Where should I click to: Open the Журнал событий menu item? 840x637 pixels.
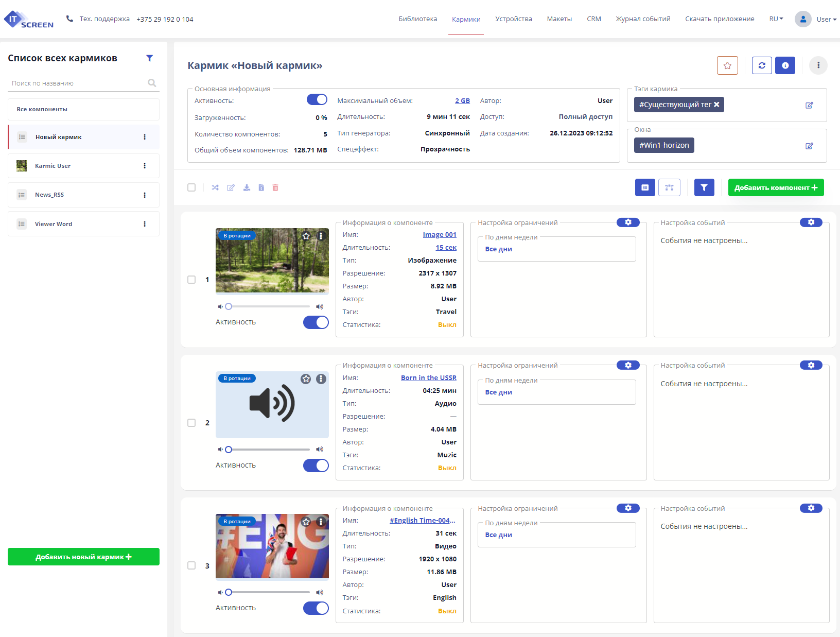(643, 19)
